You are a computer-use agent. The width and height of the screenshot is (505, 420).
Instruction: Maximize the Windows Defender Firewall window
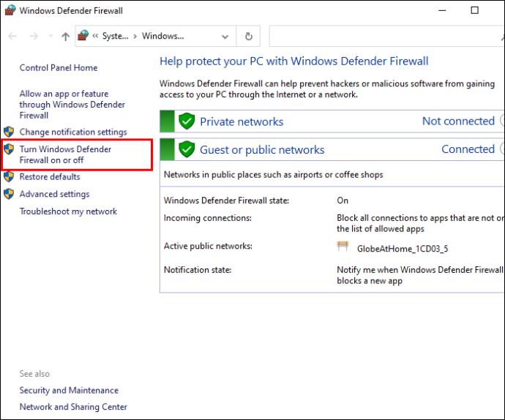(x=474, y=10)
